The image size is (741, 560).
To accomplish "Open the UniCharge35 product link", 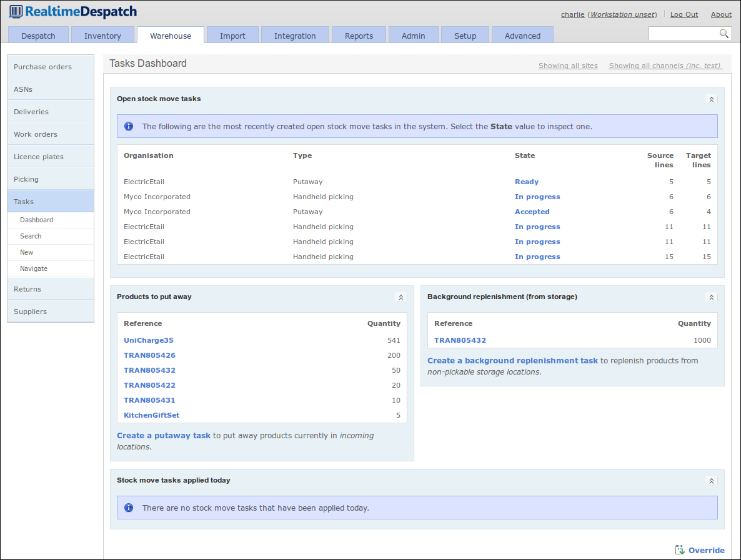I will tap(149, 340).
